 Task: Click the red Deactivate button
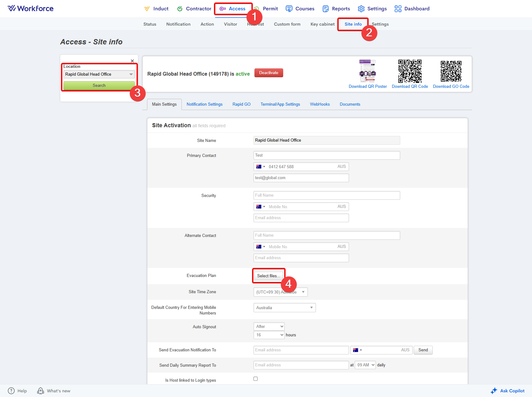pos(268,73)
